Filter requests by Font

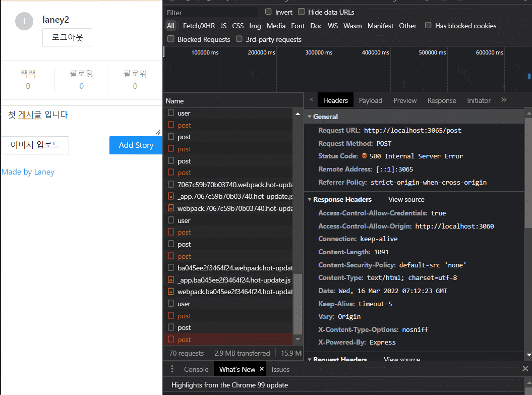click(298, 26)
